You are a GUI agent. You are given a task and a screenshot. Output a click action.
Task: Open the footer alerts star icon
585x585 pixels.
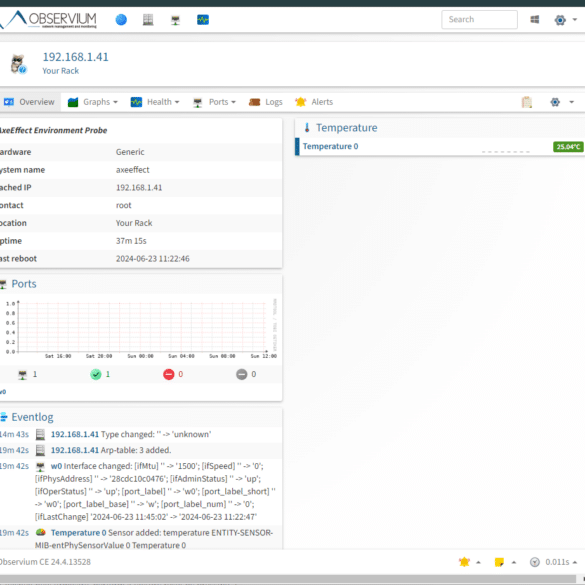[x=464, y=562]
